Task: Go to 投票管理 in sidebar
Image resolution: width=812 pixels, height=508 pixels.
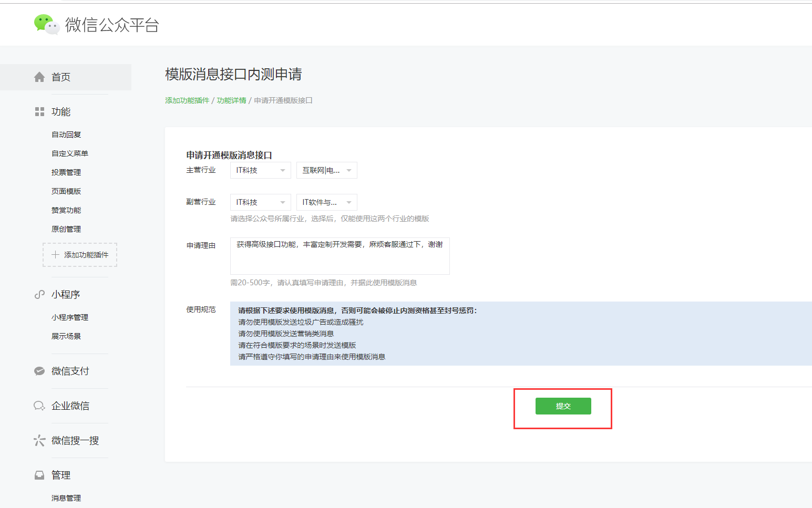Action: click(66, 172)
